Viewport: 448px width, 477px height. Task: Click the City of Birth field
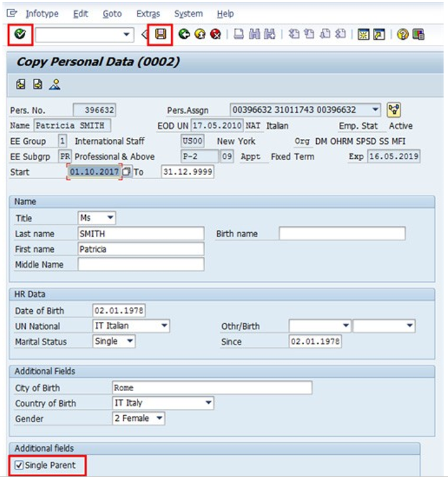click(x=212, y=387)
